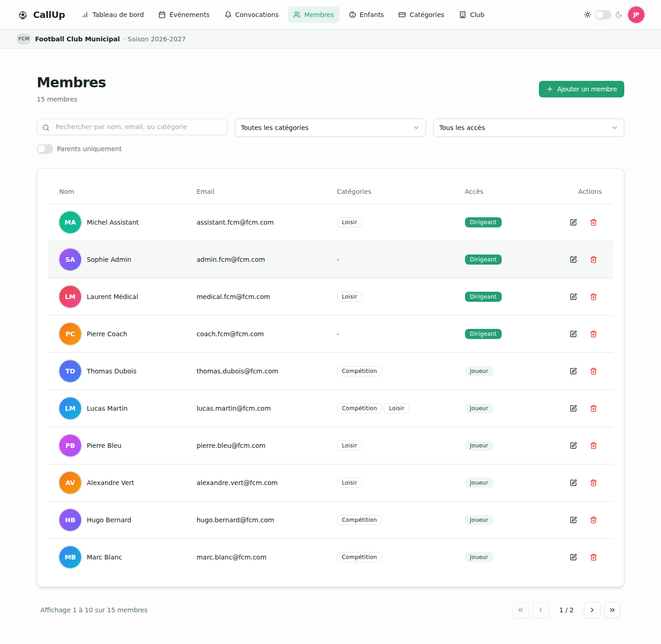Jump to last page of members
This screenshot has height=644, width=661.
(612, 610)
